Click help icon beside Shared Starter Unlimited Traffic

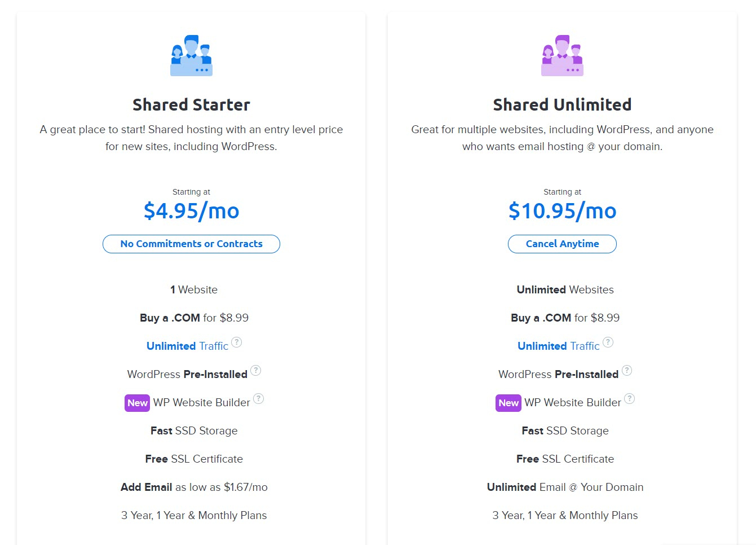click(x=237, y=342)
